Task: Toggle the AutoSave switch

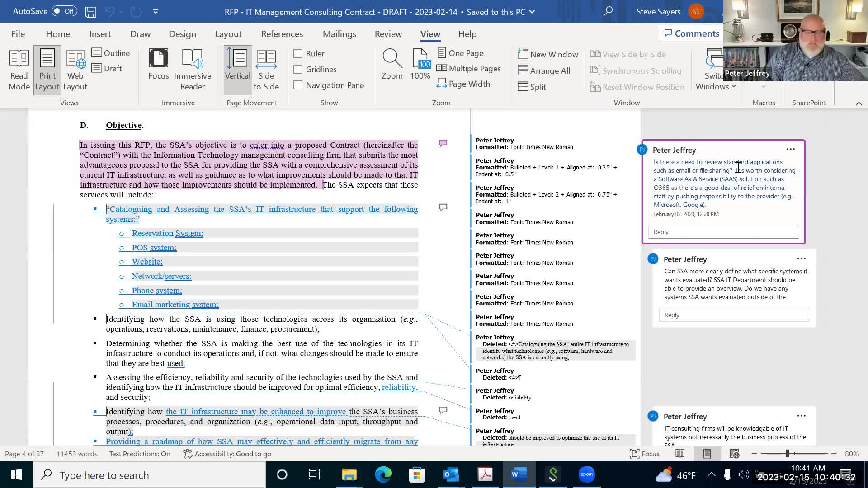Action: coord(64,11)
